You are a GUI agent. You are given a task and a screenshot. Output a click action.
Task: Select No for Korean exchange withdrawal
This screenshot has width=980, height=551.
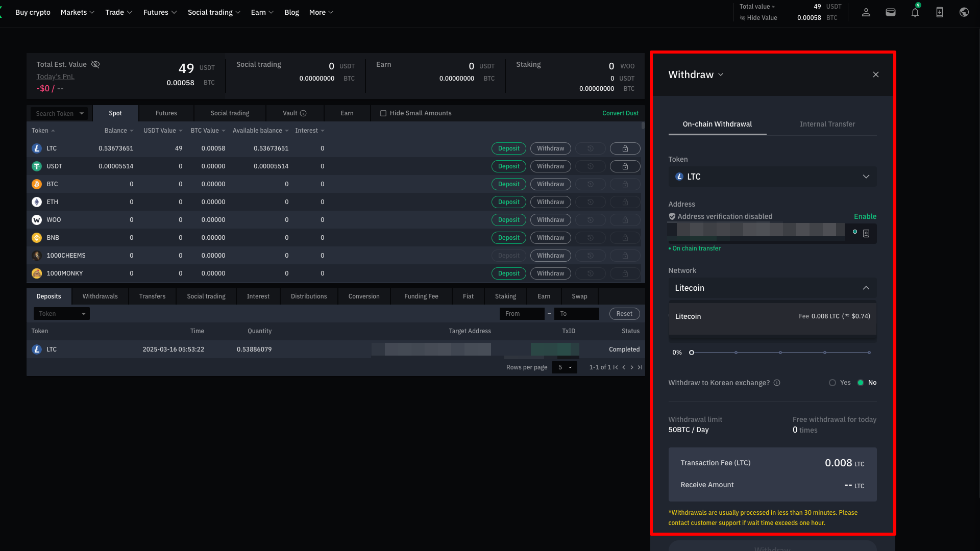[861, 383]
